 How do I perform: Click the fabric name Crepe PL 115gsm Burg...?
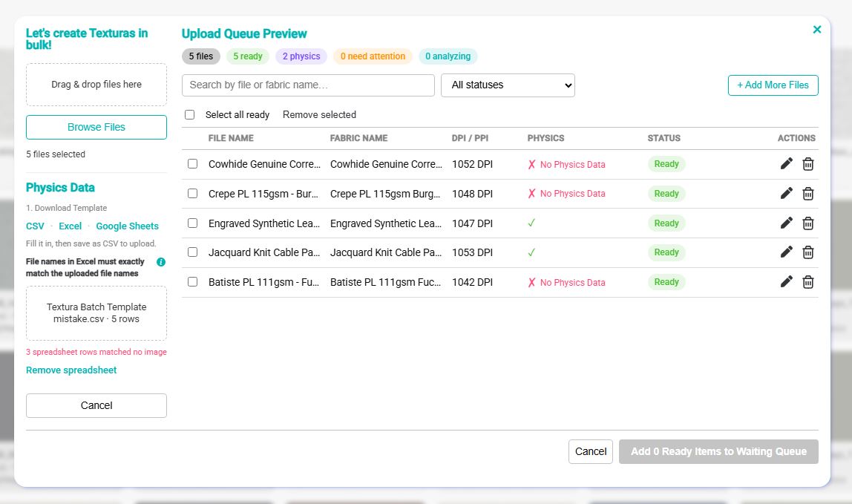click(x=385, y=194)
